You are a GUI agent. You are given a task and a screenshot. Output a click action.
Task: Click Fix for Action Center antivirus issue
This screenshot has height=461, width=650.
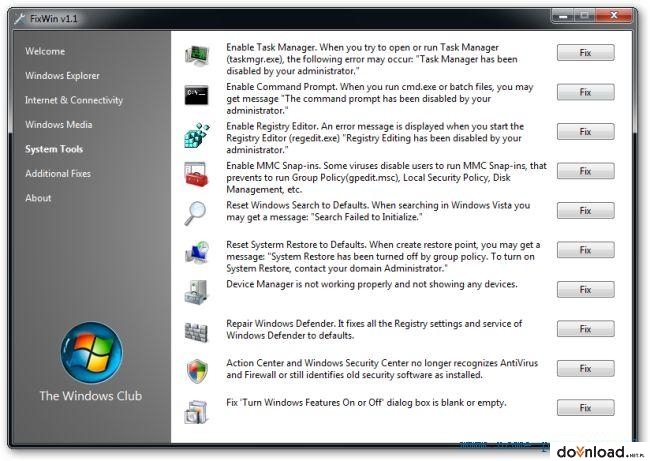coord(585,368)
